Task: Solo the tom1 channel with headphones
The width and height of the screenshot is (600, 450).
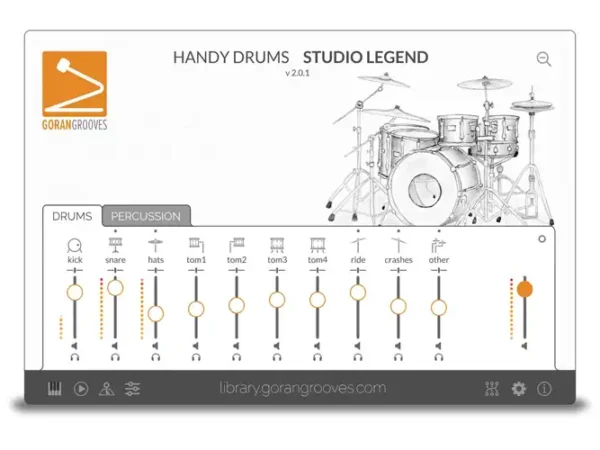Action: click(x=196, y=357)
